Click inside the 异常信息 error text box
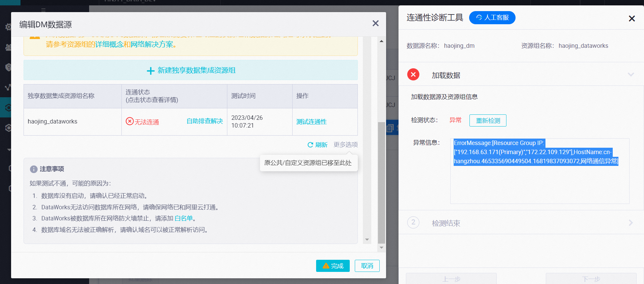644x284 pixels. 540,171
